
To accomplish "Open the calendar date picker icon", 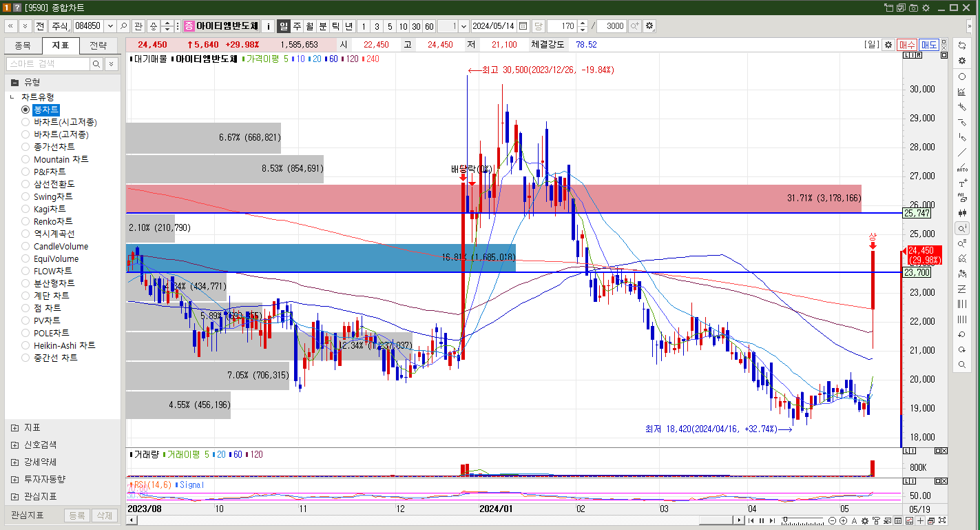I will point(523,26).
